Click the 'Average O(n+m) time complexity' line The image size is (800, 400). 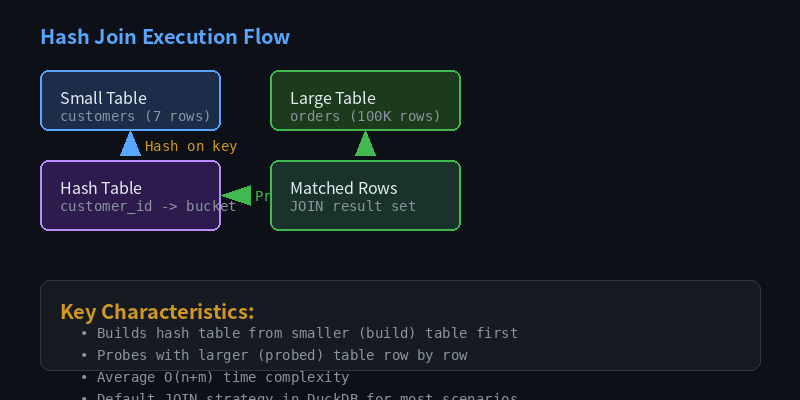tap(223, 378)
